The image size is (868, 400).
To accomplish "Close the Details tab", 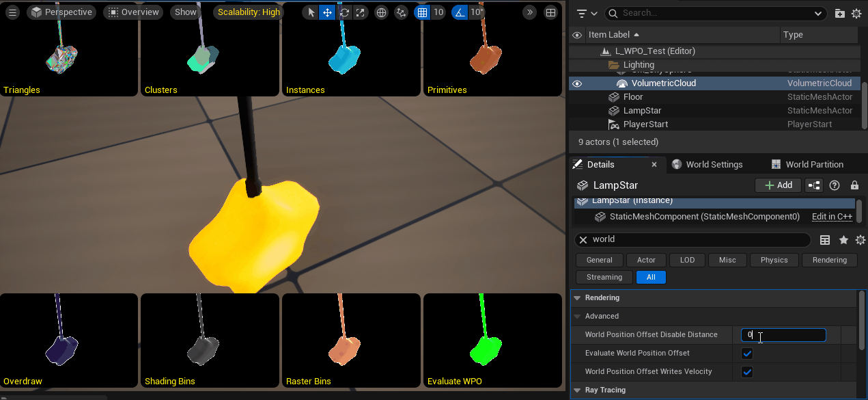I will pyautogui.click(x=654, y=165).
